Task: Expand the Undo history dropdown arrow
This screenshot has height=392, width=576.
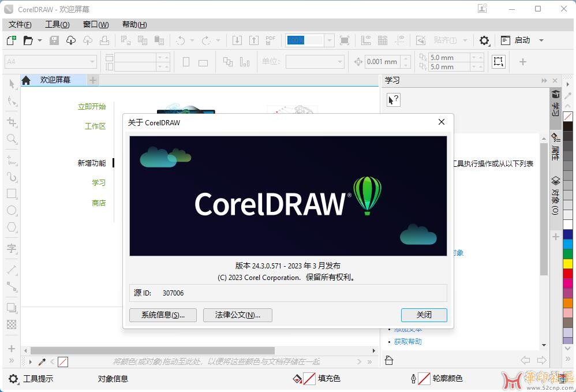Action: click(x=192, y=40)
